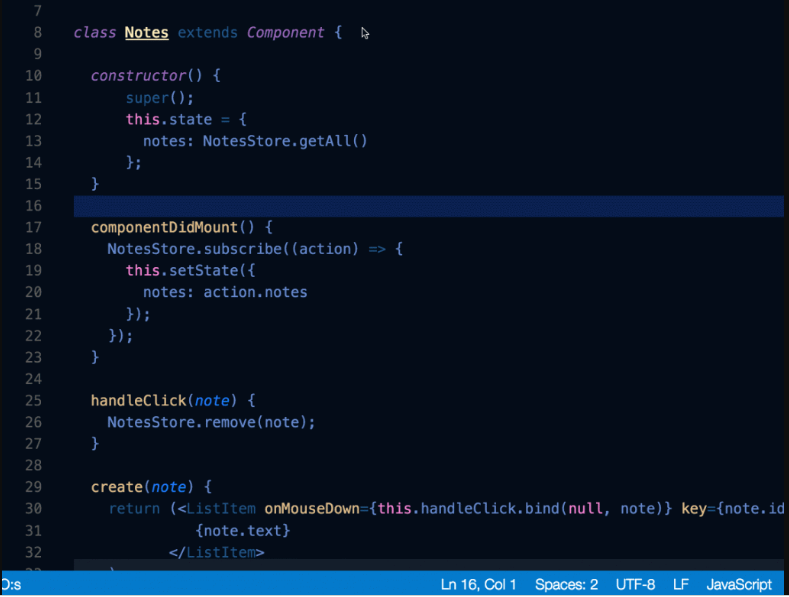Change indentation via Spaces: 2

[566, 584]
